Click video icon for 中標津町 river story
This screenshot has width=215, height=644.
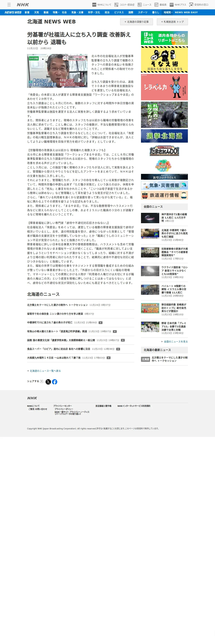point(101,323)
